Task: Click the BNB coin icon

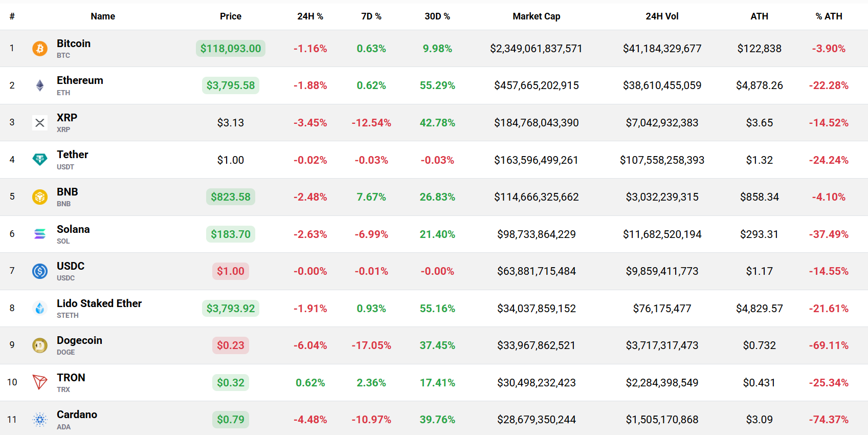Action: pyautogui.click(x=40, y=197)
